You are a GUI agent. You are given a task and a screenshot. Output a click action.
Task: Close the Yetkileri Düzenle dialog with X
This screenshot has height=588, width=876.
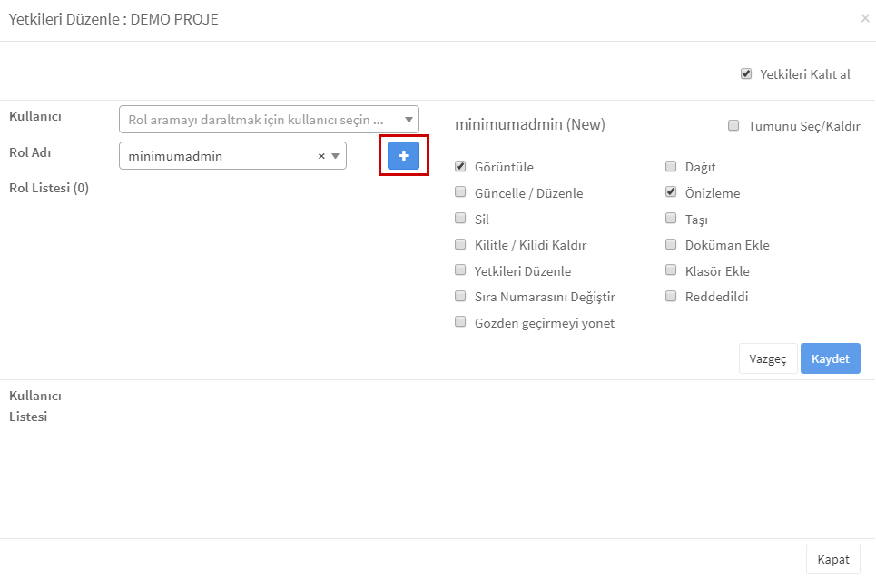(x=865, y=18)
